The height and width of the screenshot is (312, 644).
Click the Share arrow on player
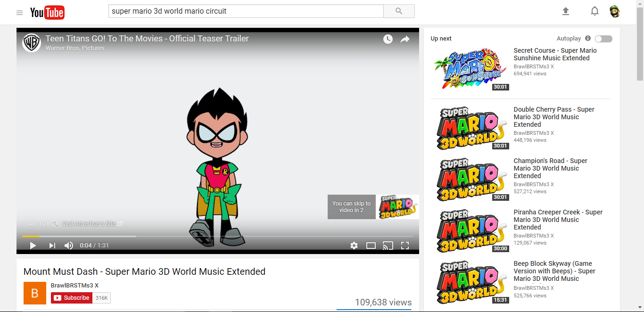pyautogui.click(x=405, y=39)
